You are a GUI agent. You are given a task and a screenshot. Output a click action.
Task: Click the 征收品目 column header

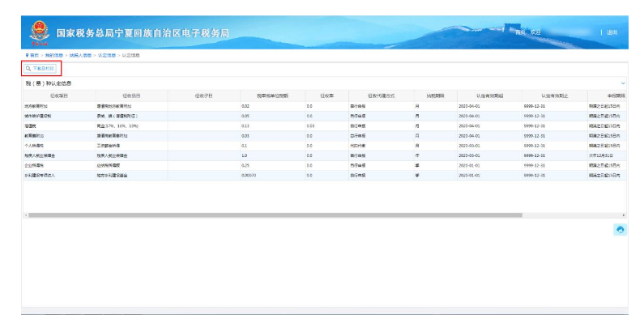point(131,96)
